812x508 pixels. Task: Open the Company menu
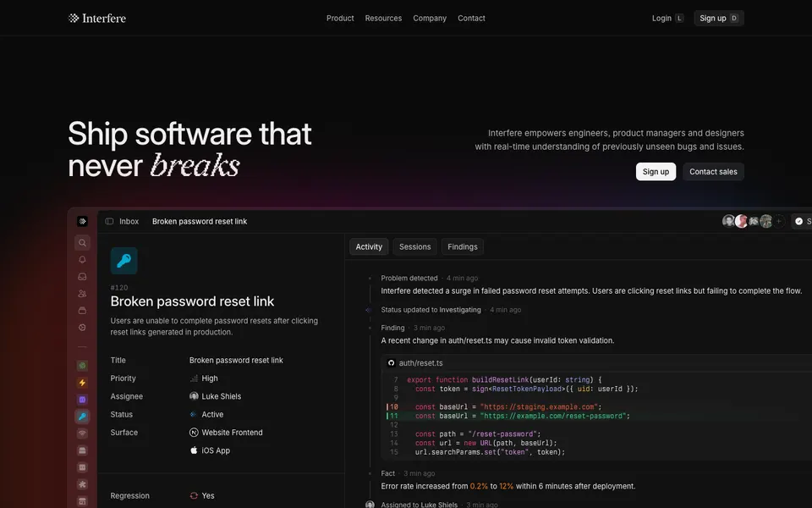point(430,18)
